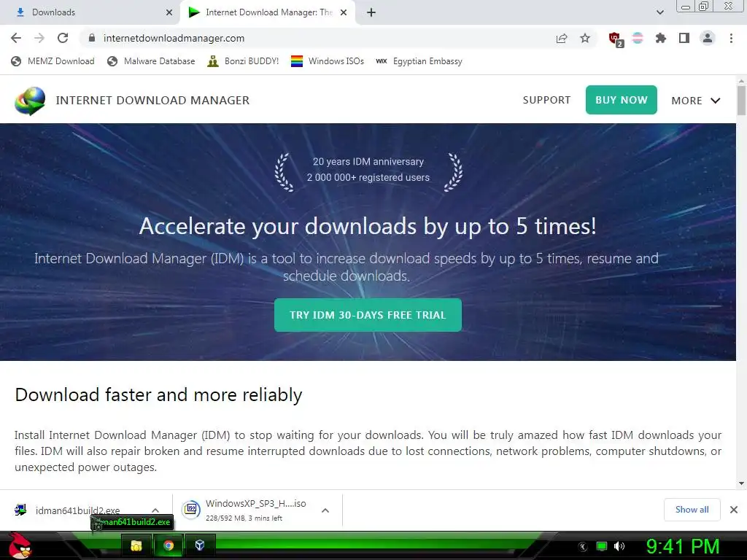747x560 pixels.
Task: Click the address bar URL
Action: (174, 38)
